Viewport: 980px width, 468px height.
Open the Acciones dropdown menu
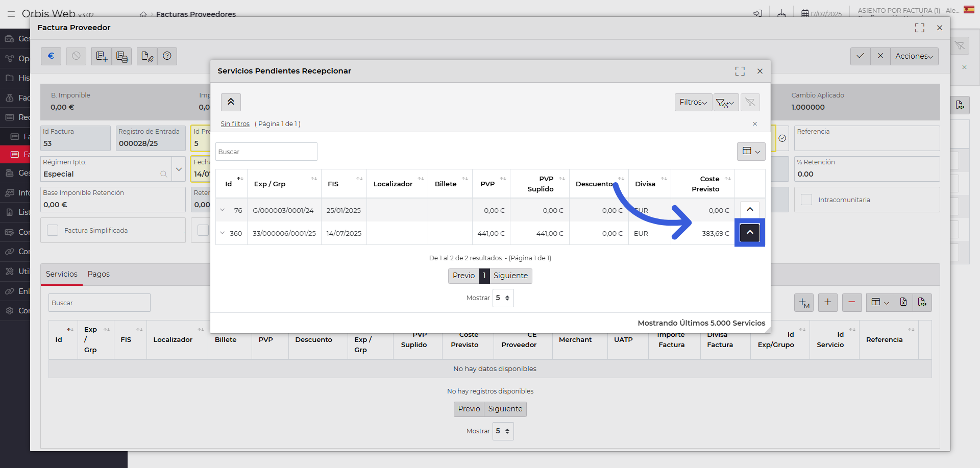(x=914, y=56)
